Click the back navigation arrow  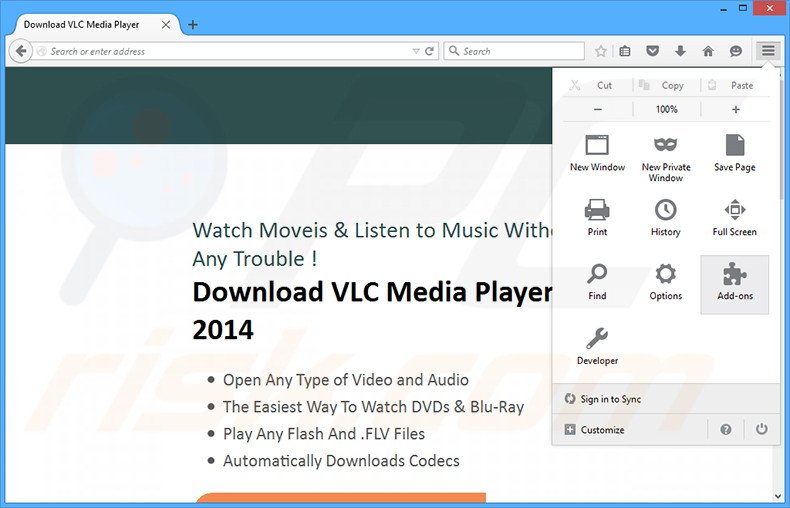[x=21, y=51]
